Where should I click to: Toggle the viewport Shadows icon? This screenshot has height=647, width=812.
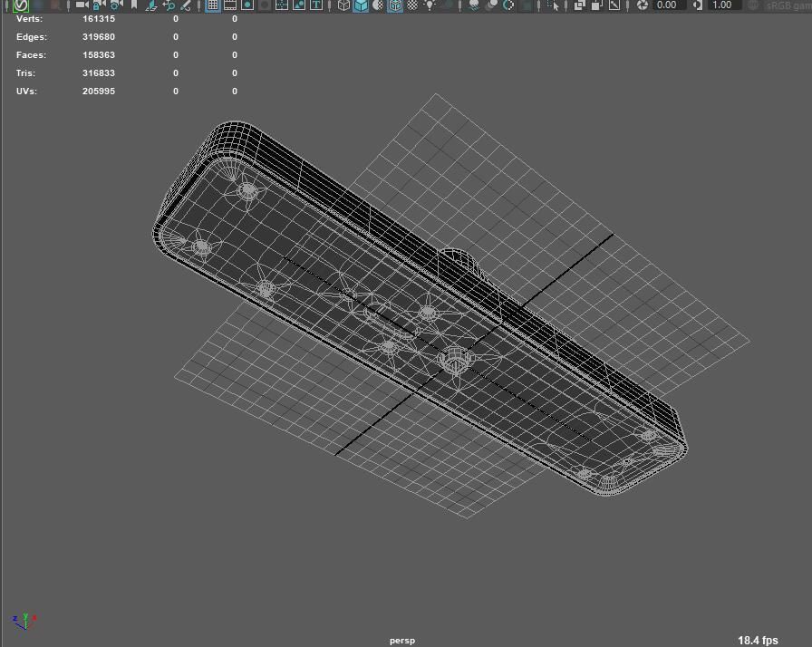pyautogui.click(x=447, y=5)
